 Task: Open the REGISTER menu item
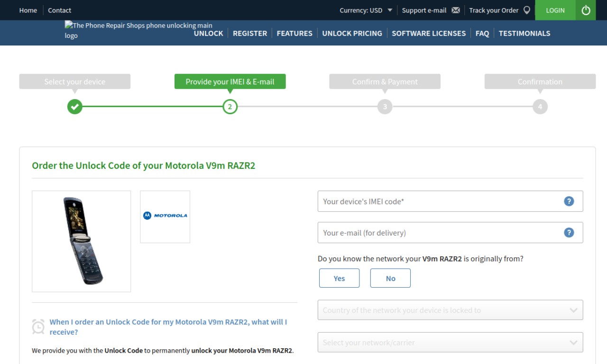pos(250,33)
